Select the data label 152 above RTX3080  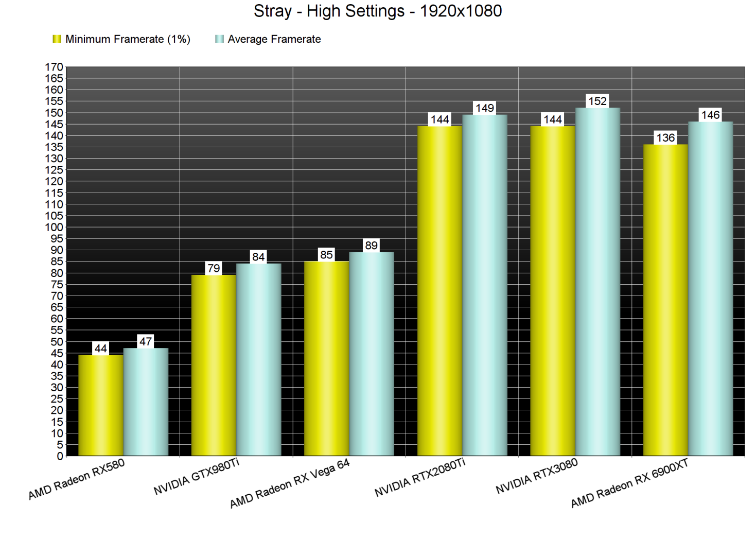pos(597,101)
